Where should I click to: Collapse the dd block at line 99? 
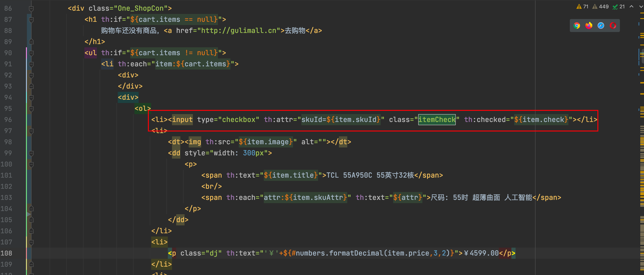(31, 153)
